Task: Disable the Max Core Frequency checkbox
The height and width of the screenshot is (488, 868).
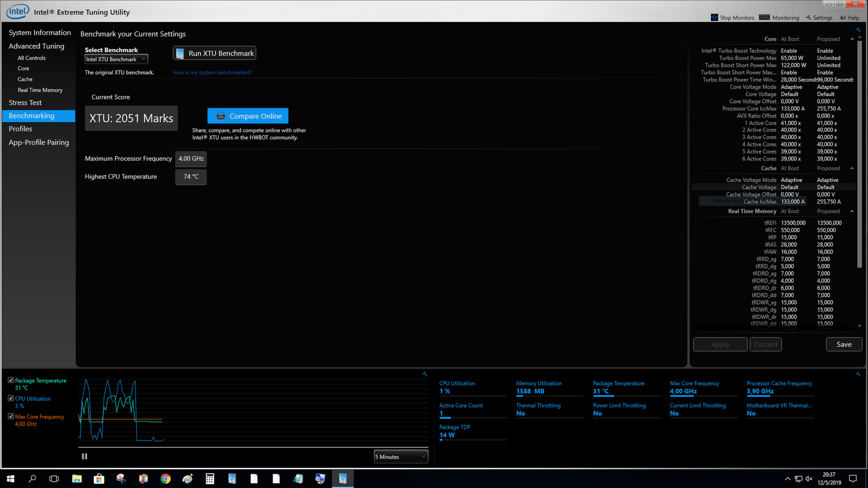Action: tap(11, 416)
